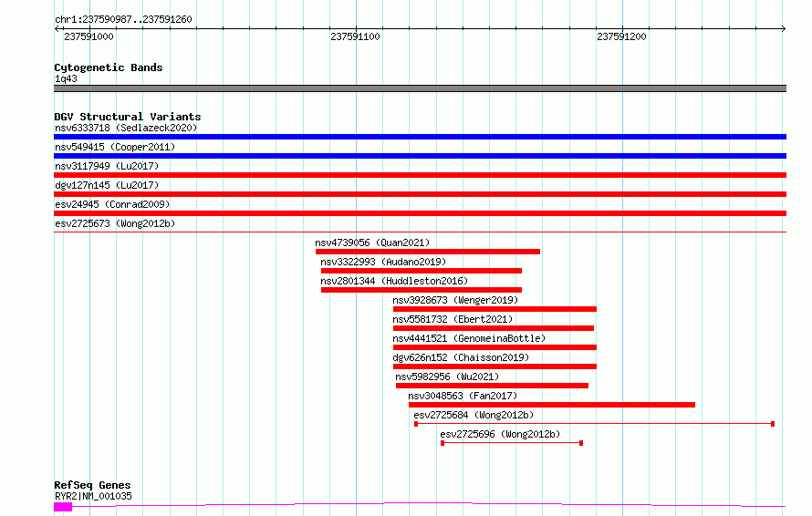Click the left arrow of the ruler
Viewport: 812px width, 516px height.
pos(57,28)
